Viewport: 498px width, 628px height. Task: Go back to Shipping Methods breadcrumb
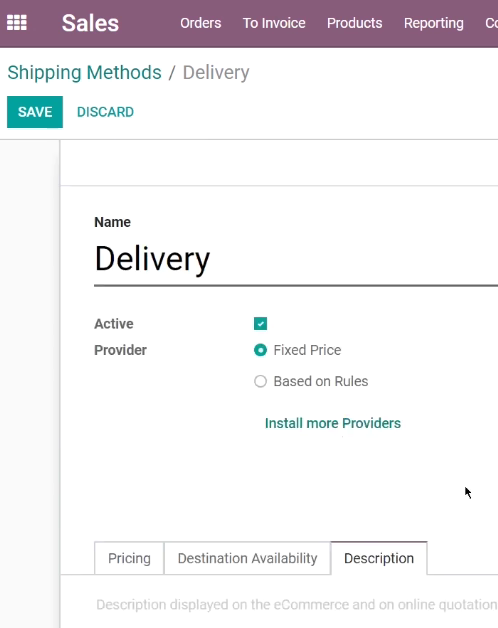pos(85,72)
